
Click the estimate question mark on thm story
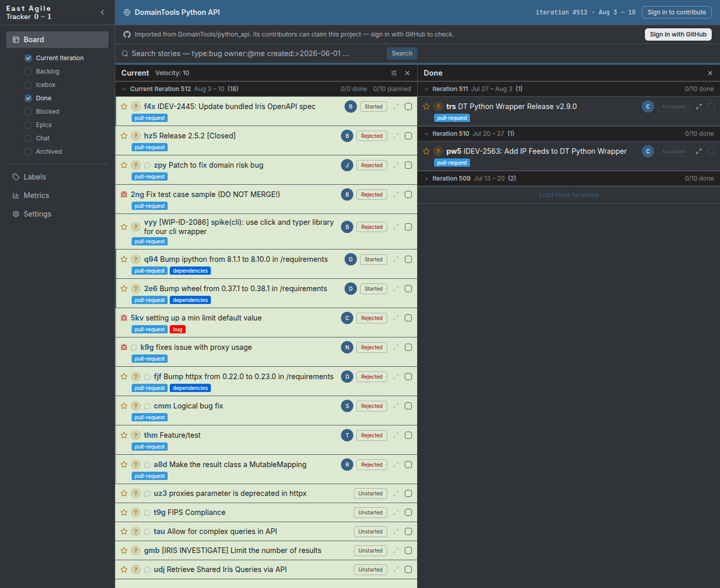pos(136,435)
